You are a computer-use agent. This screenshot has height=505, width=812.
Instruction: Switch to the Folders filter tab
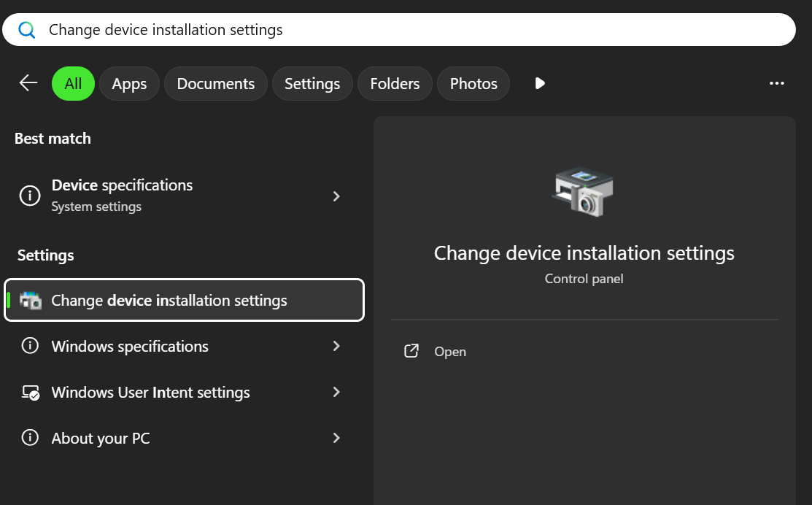click(x=395, y=83)
